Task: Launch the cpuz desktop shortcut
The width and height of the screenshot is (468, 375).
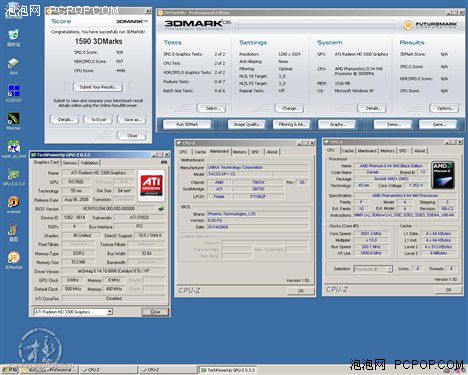Action: pos(13,64)
